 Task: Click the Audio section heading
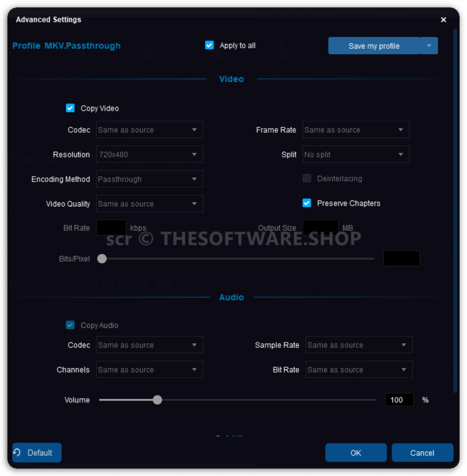click(231, 297)
